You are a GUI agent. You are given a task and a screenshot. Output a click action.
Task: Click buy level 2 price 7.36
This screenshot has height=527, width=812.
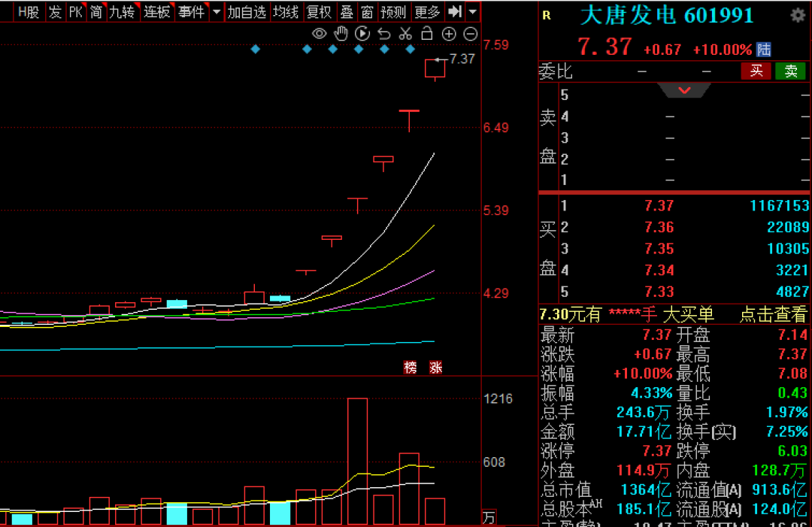(x=659, y=227)
